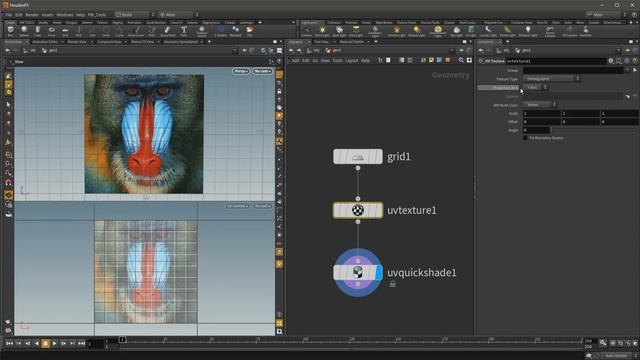The image size is (640, 360).
Task: Click the first Offset value field
Action: 542,122
